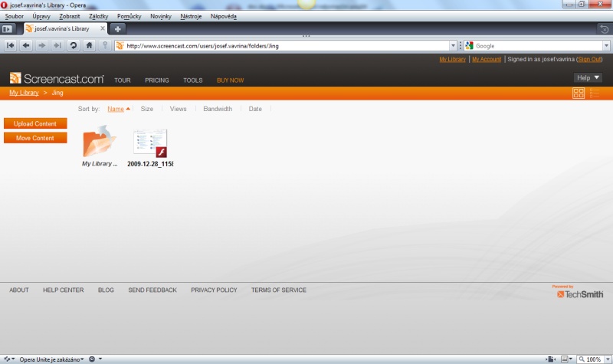The height and width of the screenshot is (364, 613).
Task: Open the Soubor menu
Action: click(x=14, y=16)
